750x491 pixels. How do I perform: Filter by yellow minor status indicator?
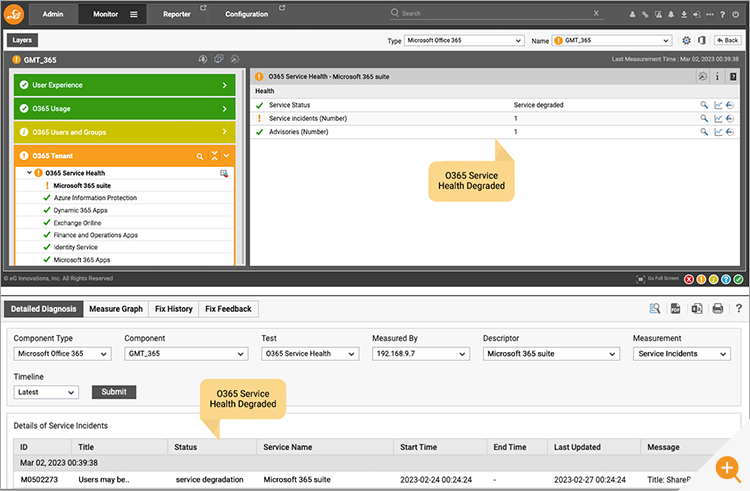[714, 279]
